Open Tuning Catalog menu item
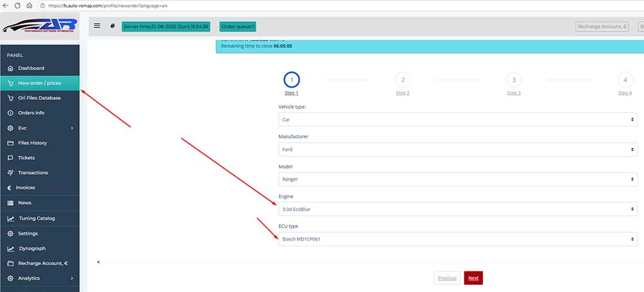Viewport: 644px width, 292px height. pos(40,219)
